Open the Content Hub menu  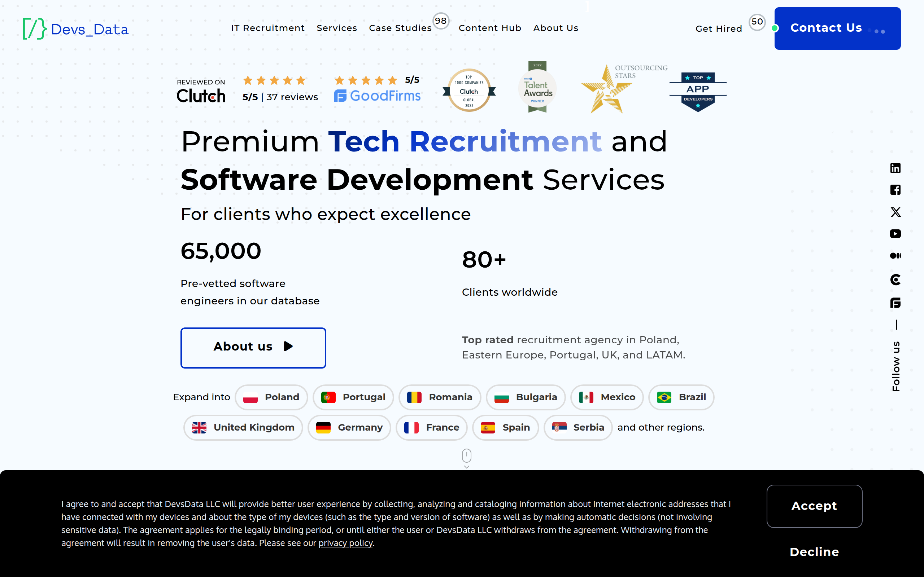click(x=489, y=28)
